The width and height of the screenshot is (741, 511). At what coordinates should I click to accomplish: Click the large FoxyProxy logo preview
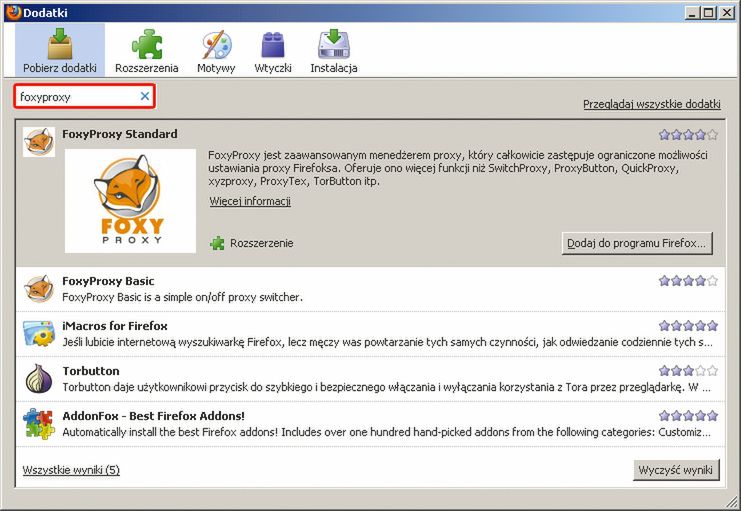[130, 201]
